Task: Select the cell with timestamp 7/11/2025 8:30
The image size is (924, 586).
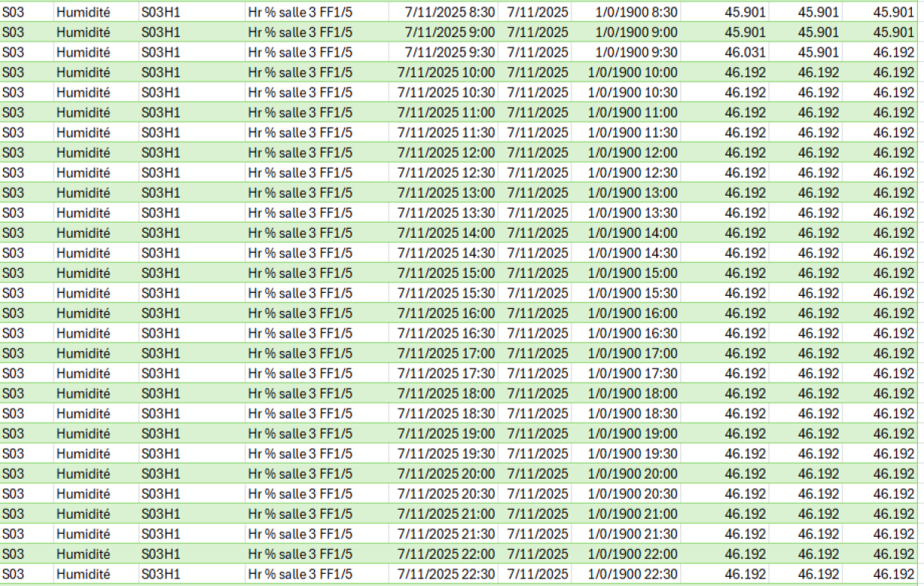Action: [449, 12]
